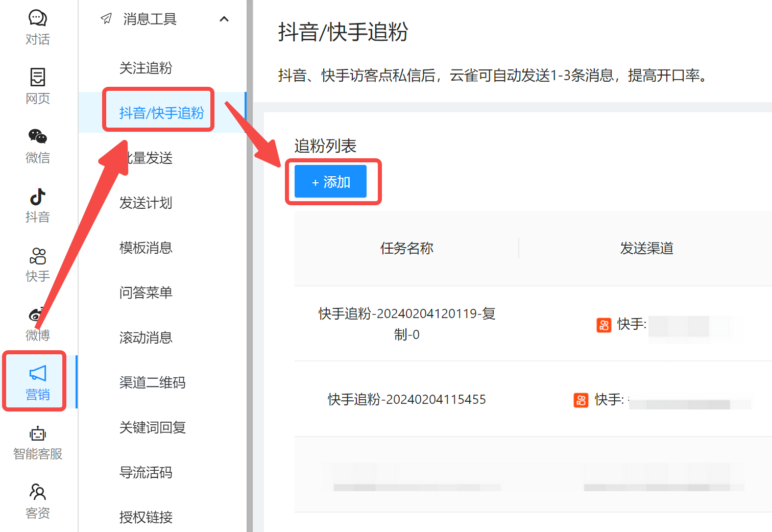This screenshot has width=772, height=532.
Task: Click the blue 添加 button
Action: 330,182
